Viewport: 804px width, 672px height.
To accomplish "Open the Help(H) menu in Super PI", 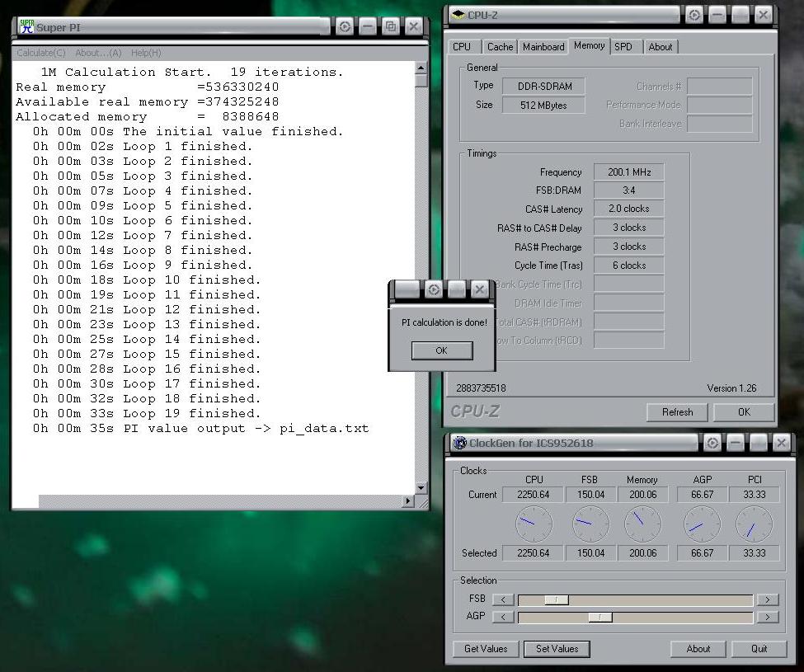I will coord(146,53).
